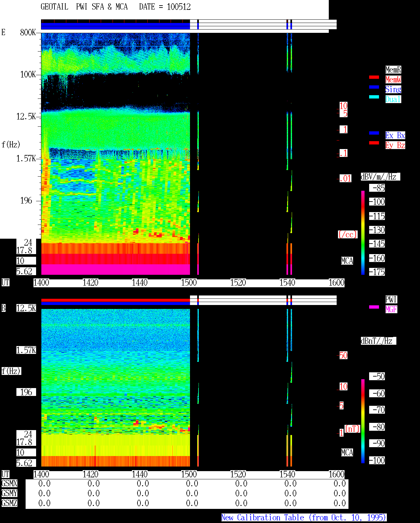Click the magenta MGF legend swatch

click(374, 307)
